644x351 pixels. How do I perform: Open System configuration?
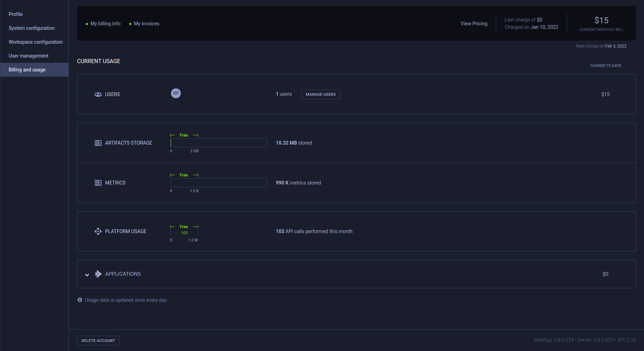(32, 28)
